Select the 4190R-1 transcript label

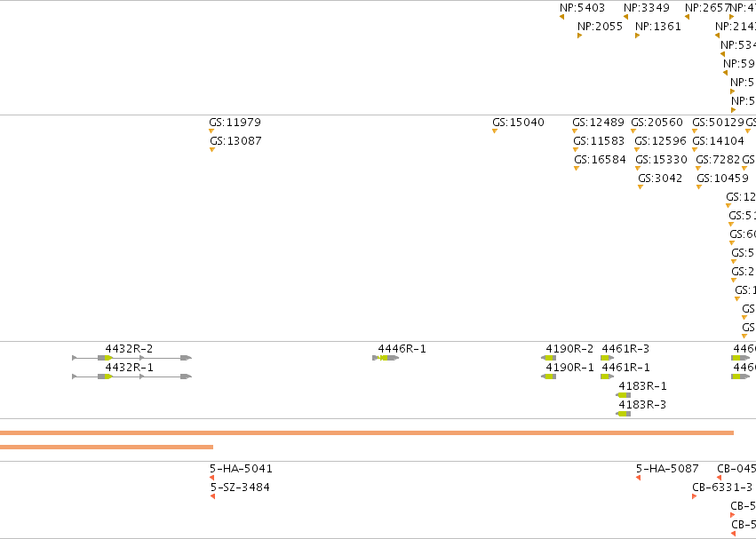click(x=569, y=368)
